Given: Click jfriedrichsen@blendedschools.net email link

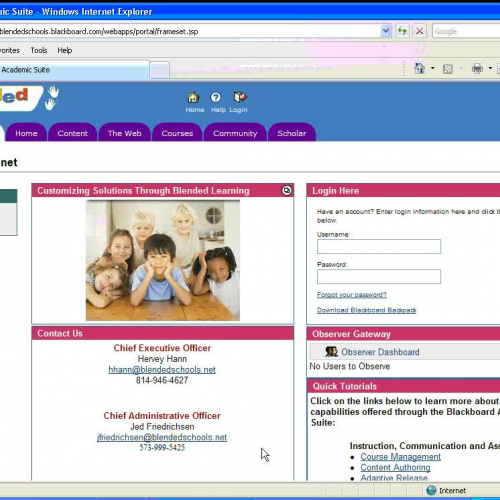Looking at the screenshot, I should click(162, 437).
